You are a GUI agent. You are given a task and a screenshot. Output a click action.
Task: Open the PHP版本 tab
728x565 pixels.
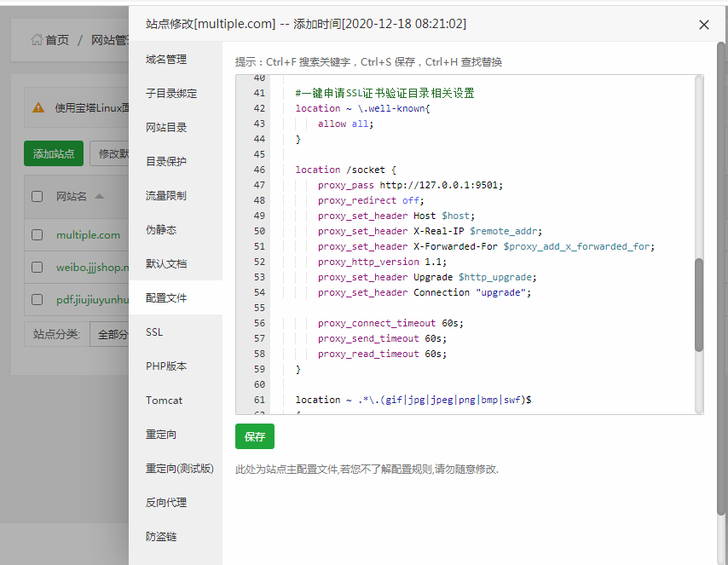(176, 366)
